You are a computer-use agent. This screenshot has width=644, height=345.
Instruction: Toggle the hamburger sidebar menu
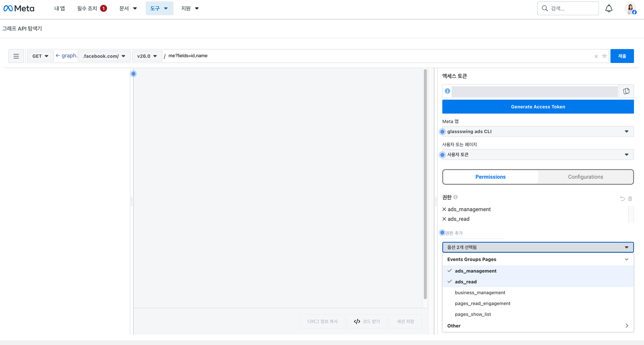click(x=16, y=56)
